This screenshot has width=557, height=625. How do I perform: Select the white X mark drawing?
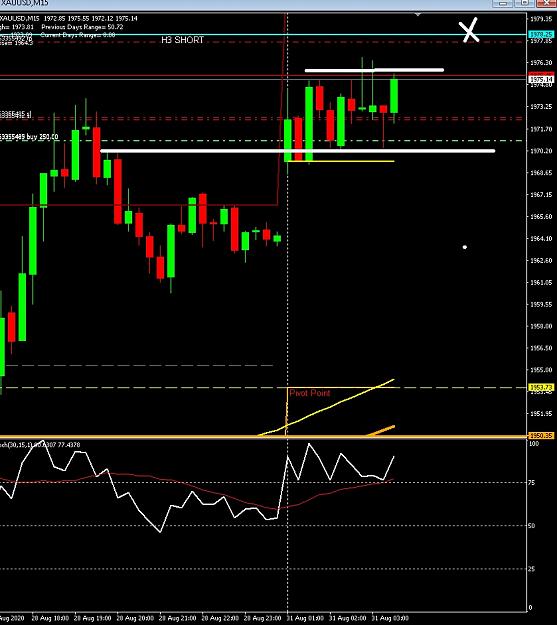468,30
